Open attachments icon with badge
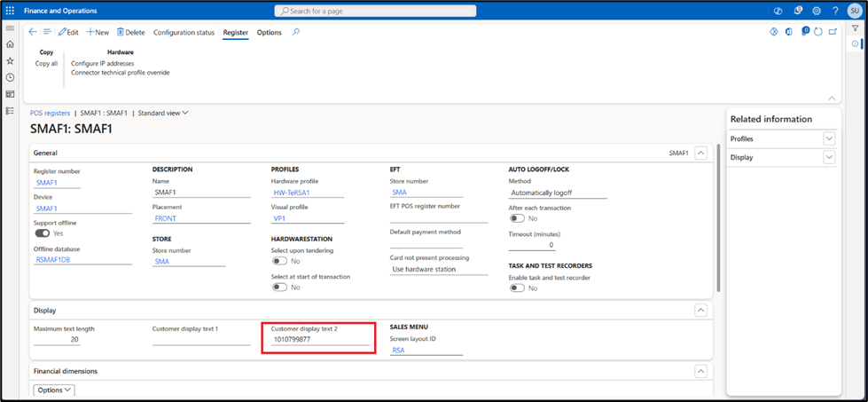 pos(805,32)
